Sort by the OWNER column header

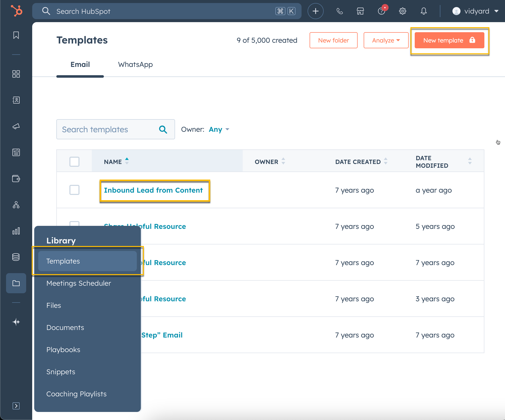pyautogui.click(x=270, y=162)
